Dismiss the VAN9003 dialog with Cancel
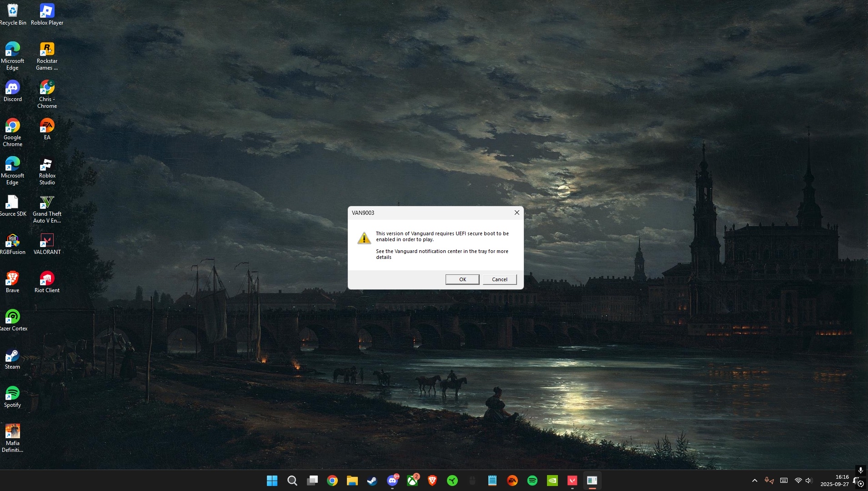Screen dimensions: 868x491 [500, 279]
